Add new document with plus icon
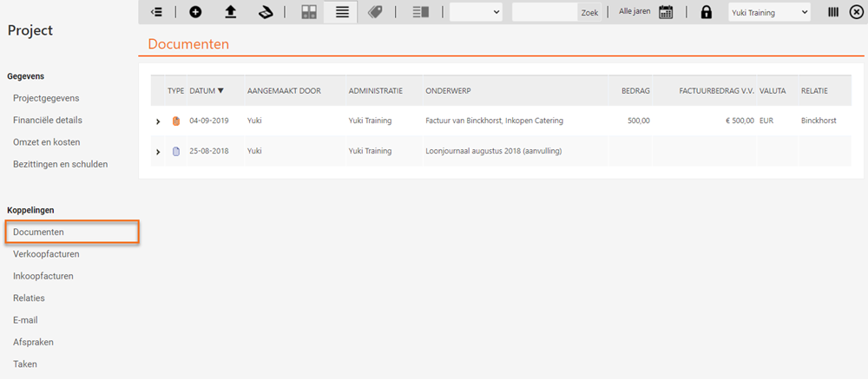This screenshot has height=380, width=868. (x=195, y=12)
